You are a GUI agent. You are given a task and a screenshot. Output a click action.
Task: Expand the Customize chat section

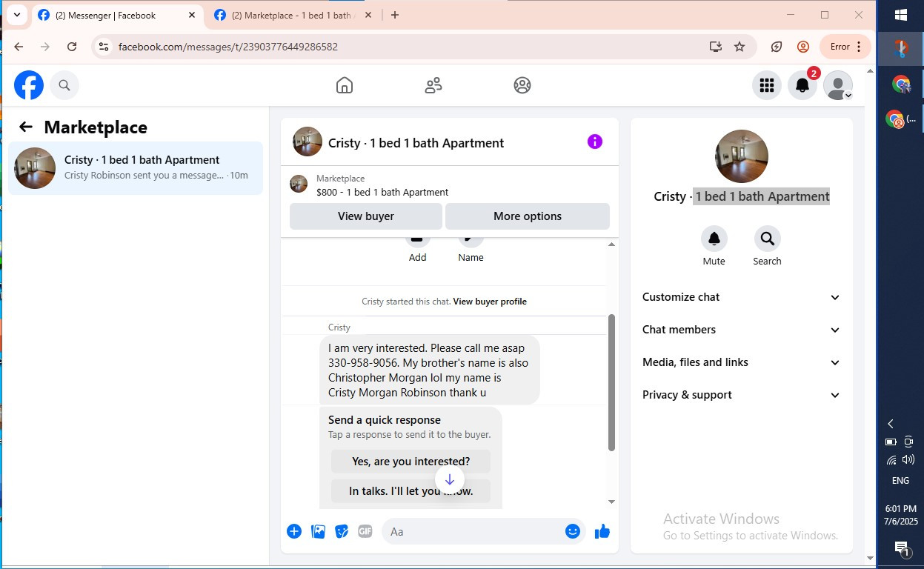pos(741,297)
